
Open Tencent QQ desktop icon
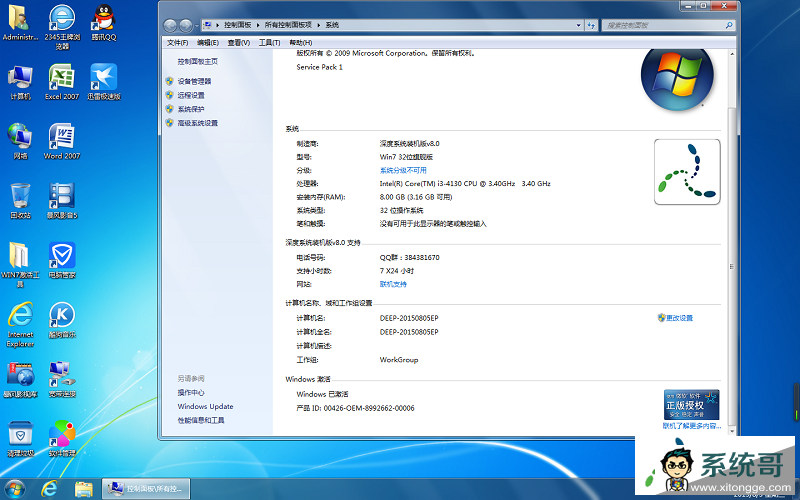coord(104,23)
